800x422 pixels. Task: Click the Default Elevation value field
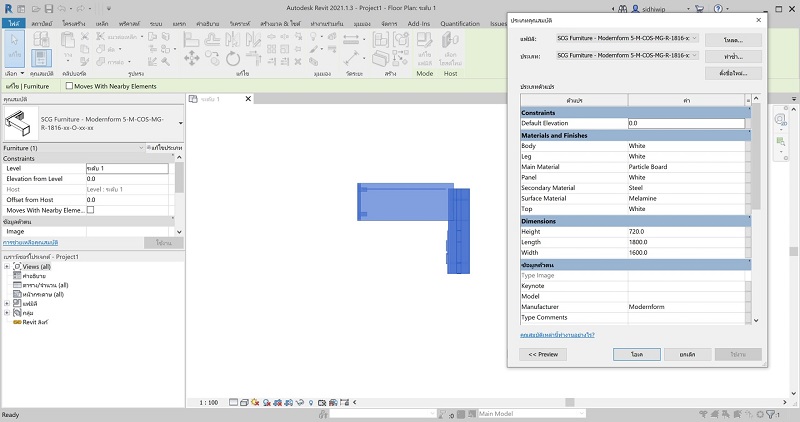(686, 123)
